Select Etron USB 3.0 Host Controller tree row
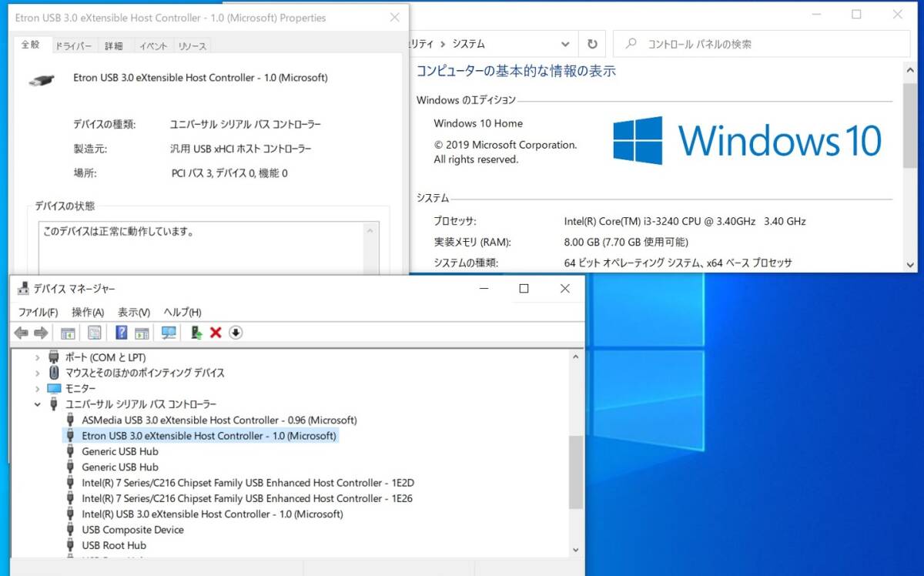The width and height of the screenshot is (924, 576). click(209, 436)
